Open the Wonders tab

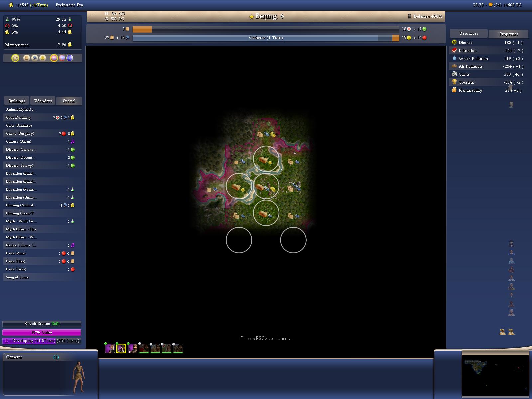point(43,101)
